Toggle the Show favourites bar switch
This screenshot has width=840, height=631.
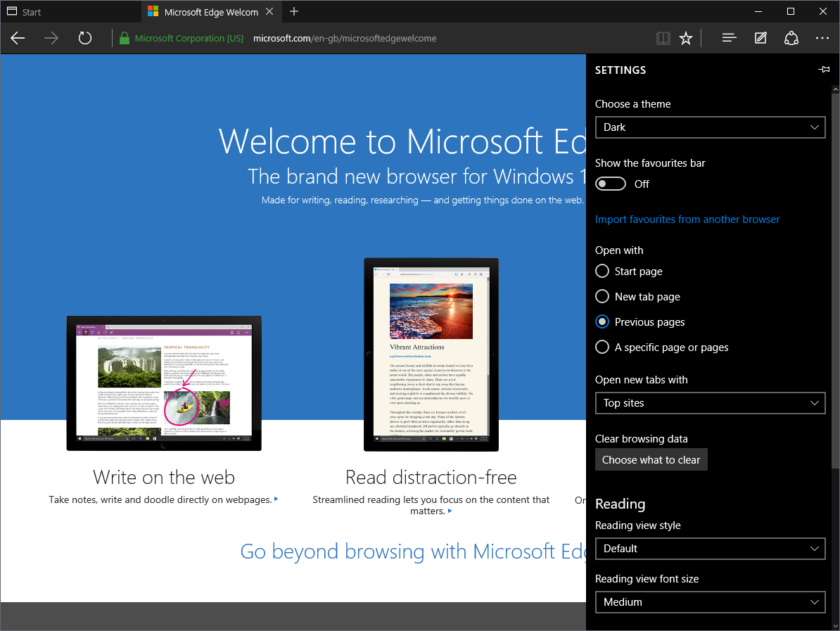[x=611, y=184]
